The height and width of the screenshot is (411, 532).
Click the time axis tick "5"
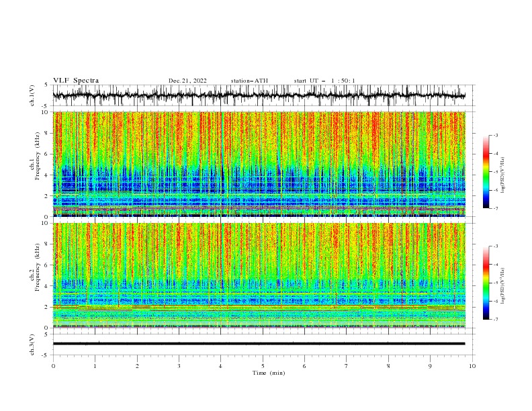263,366
